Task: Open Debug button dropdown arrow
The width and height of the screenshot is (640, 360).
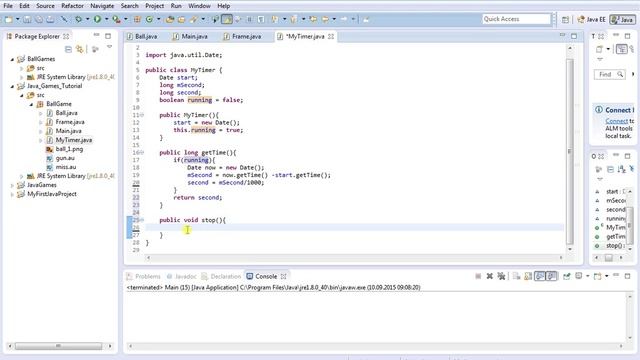Action: point(87,19)
